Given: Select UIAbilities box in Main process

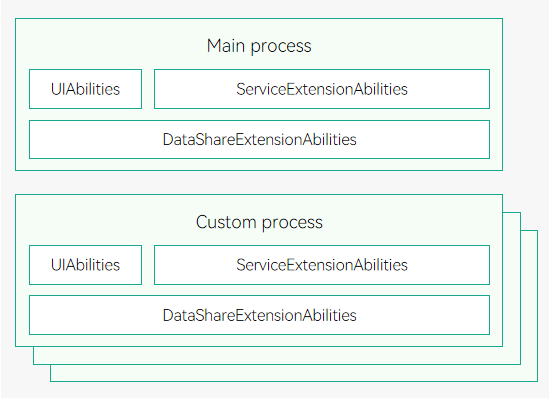Looking at the screenshot, I should pyautogui.click(x=85, y=89).
